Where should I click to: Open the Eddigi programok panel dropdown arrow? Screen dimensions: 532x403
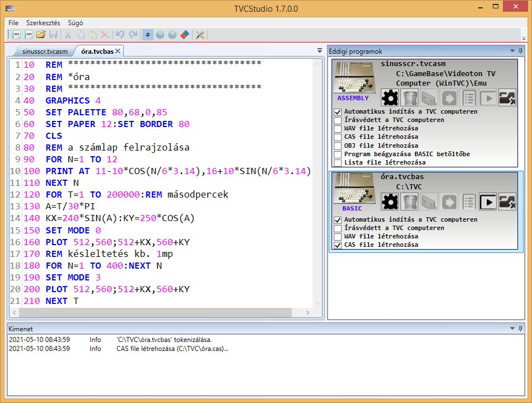click(512, 51)
